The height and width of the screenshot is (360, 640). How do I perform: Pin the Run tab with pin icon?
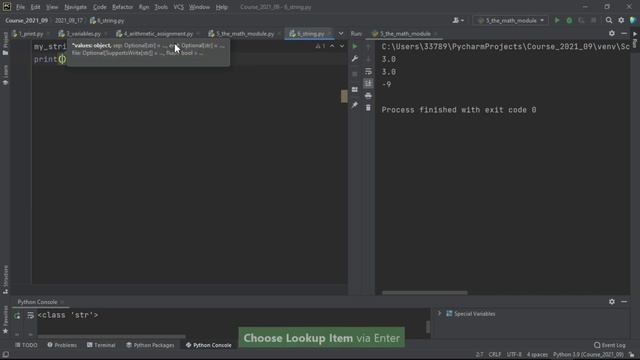tap(355, 105)
